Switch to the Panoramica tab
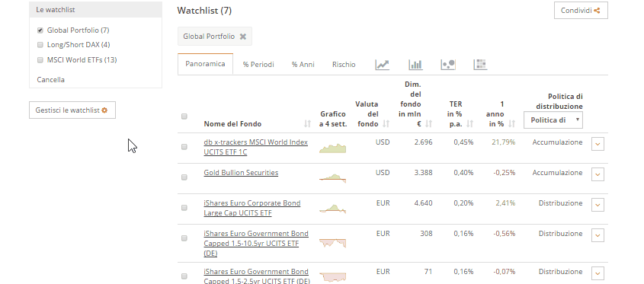644x284 pixels. (205, 64)
